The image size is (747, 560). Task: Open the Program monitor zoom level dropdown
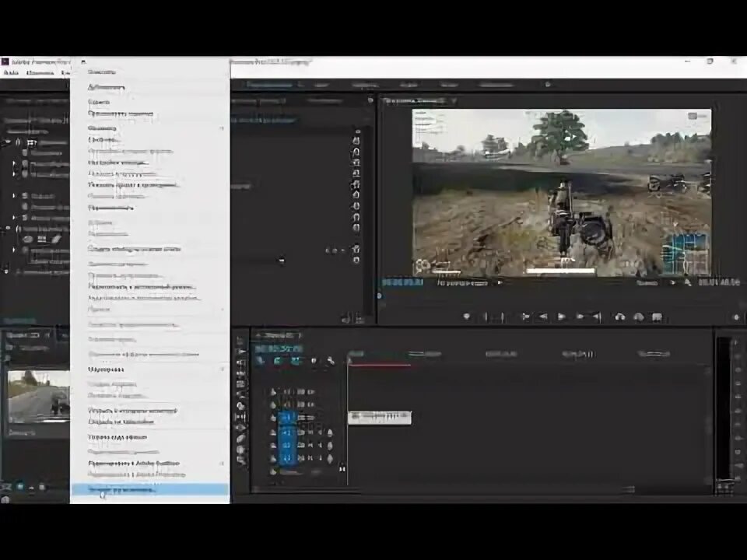pos(469,283)
